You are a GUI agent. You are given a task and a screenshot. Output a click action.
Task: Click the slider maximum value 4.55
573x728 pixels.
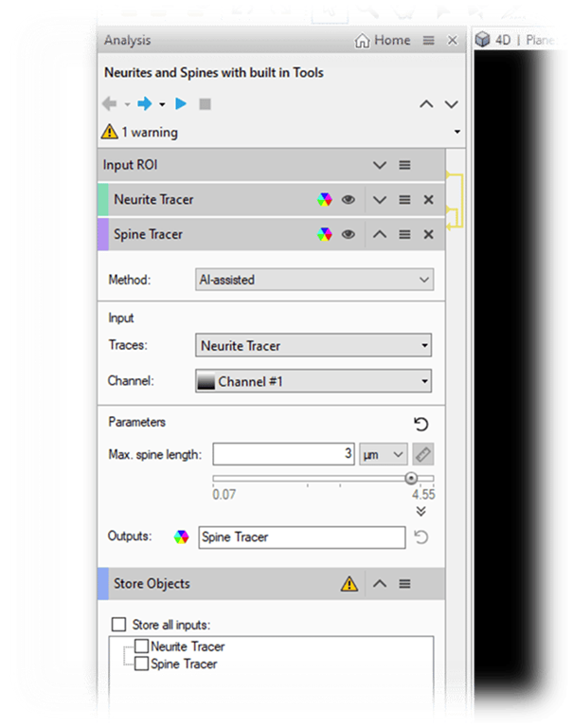[x=423, y=495]
